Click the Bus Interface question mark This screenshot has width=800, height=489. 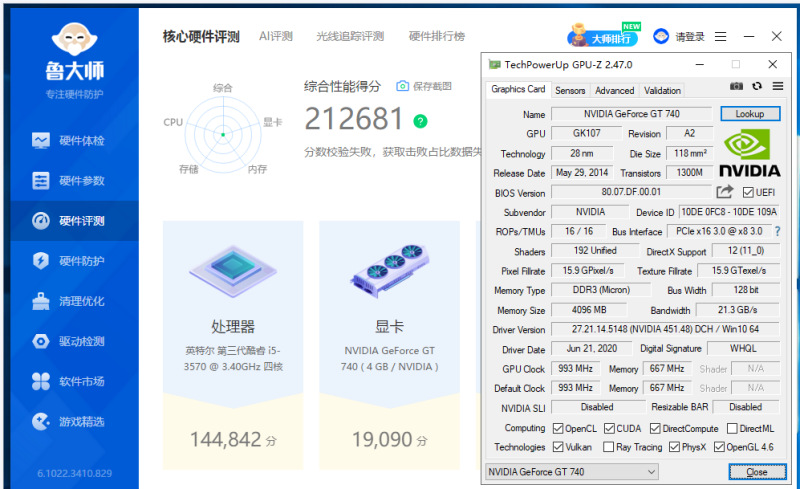777,231
